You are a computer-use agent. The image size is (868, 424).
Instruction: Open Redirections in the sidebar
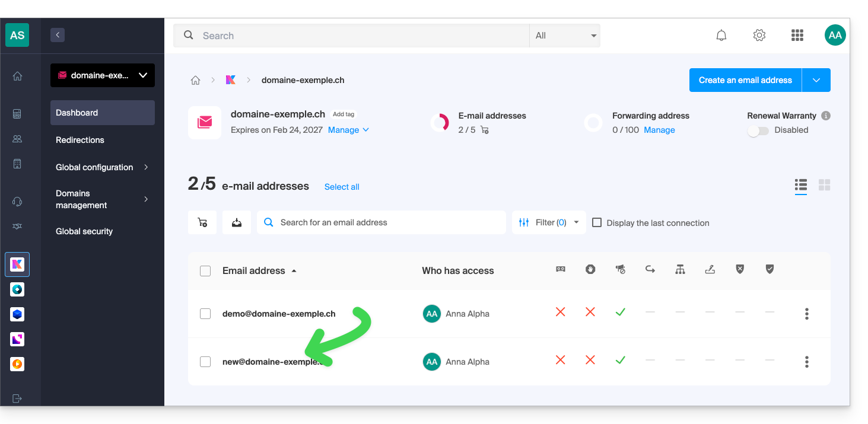pos(80,140)
